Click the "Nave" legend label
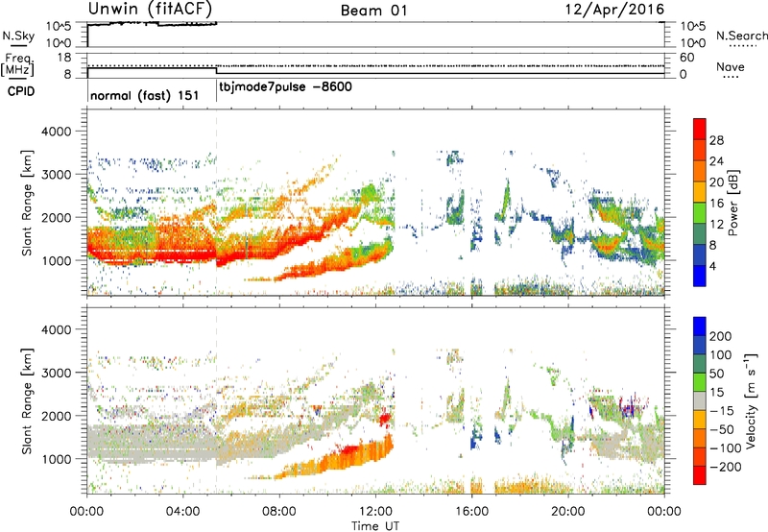Image resolution: width=768 pixels, height=532 pixels. coord(730,66)
